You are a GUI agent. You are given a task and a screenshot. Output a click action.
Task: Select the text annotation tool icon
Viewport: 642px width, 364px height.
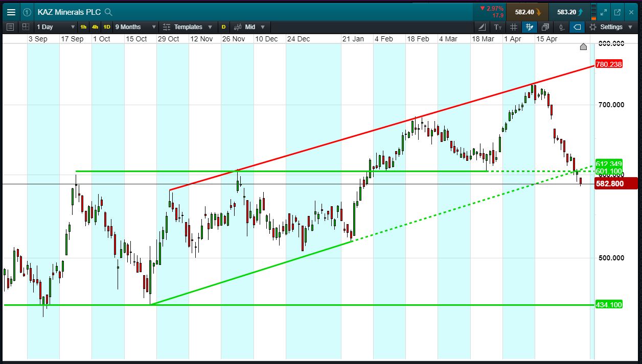pos(498,27)
